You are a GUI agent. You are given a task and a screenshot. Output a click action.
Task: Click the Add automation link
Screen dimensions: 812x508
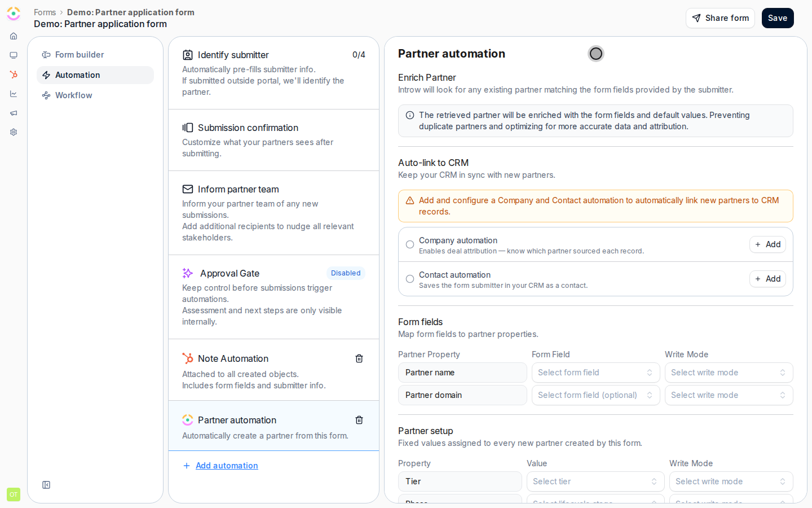click(227, 466)
